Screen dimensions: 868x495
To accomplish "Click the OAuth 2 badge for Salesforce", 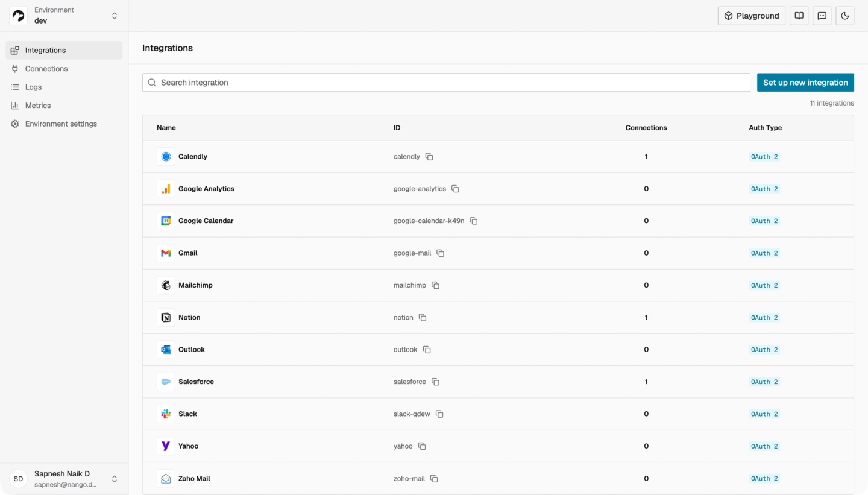I will (x=764, y=382).
